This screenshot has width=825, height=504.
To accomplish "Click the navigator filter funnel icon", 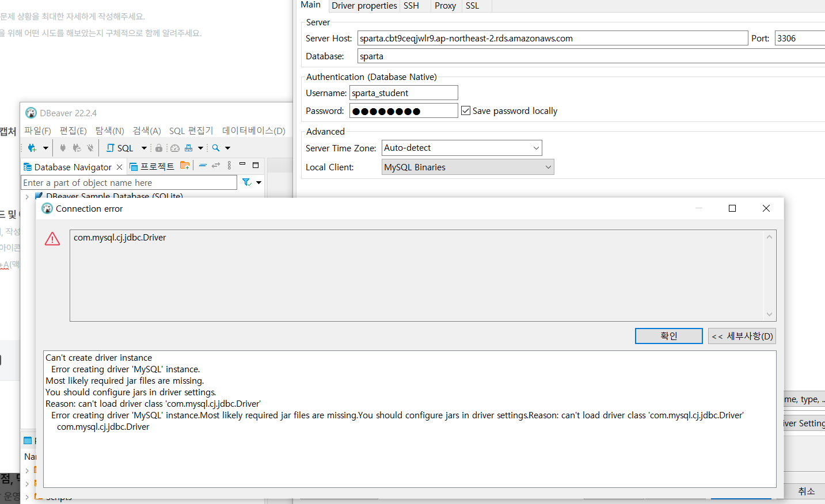I will point(246,182).
